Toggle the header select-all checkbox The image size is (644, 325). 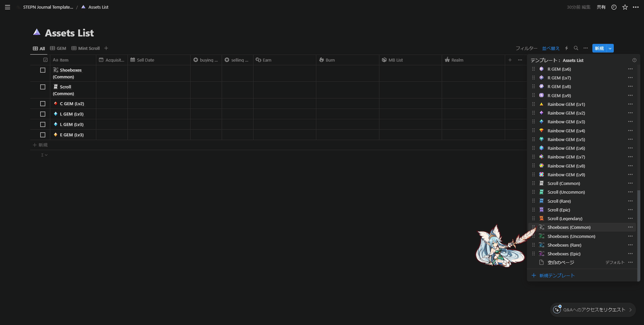click(46, 60)
